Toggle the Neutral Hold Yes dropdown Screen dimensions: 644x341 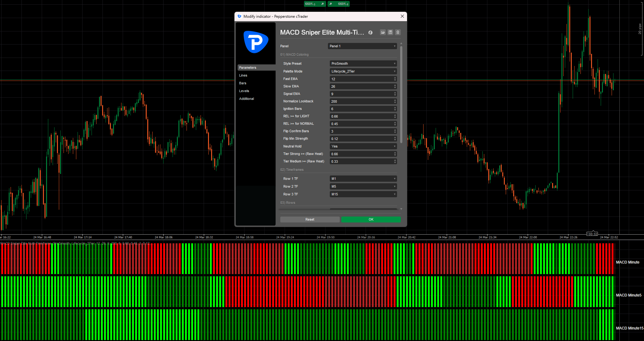coord(363,146)
